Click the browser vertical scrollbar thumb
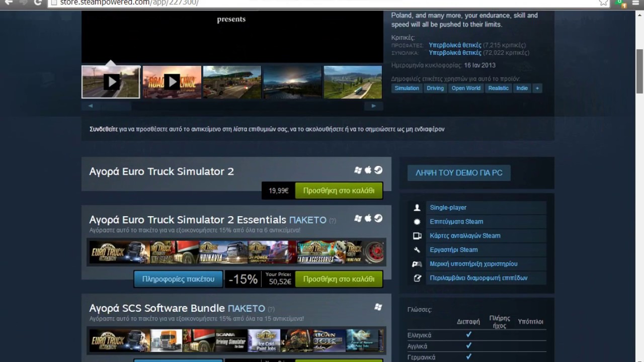 tap(639, 71)
